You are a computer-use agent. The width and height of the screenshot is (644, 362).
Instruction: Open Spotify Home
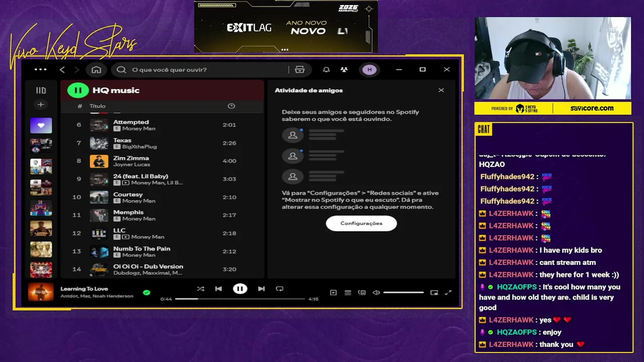coord(96,69)
